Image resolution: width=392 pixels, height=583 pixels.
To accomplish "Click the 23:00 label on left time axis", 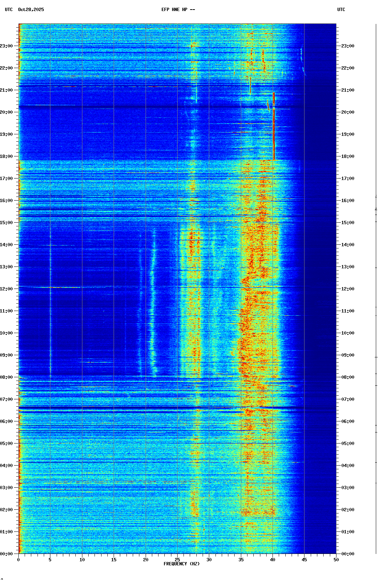I will tap(7, 46).
